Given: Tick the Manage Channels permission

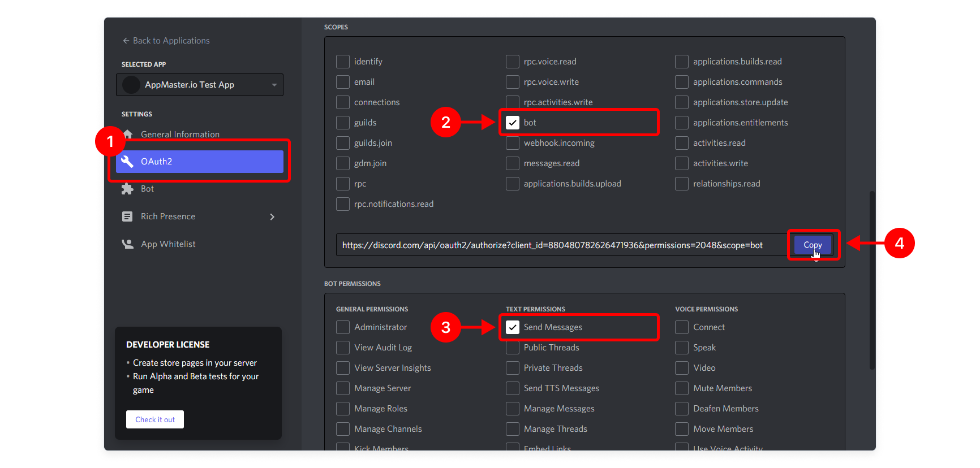Looking at the screenshot, I should [x=343, y=429].
